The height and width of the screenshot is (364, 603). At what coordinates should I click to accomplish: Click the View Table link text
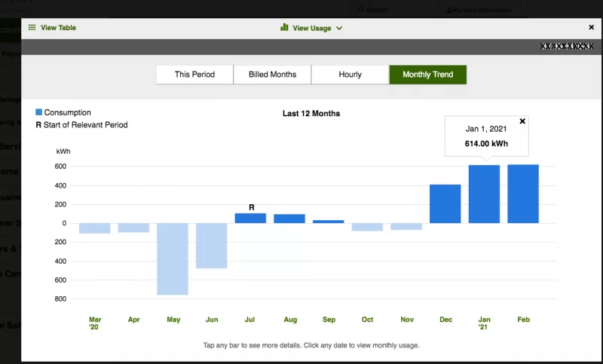(58, 28)
